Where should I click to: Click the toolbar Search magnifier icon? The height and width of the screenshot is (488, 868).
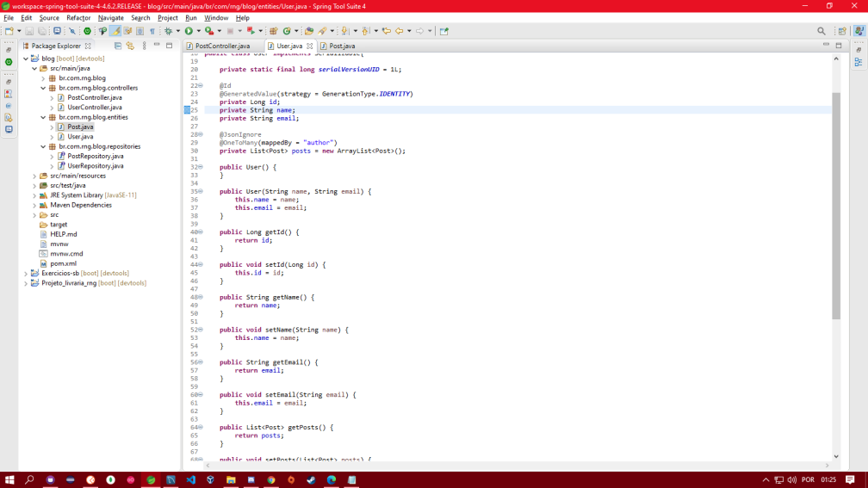tap(821, 31)
